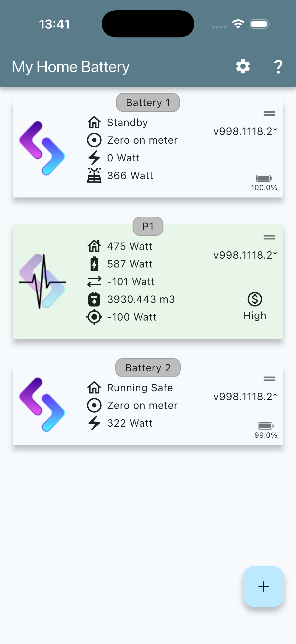The image size is (296, 644).
Task: Tap the exchange arrows icon beside -101 Watt
Action: 94,281
